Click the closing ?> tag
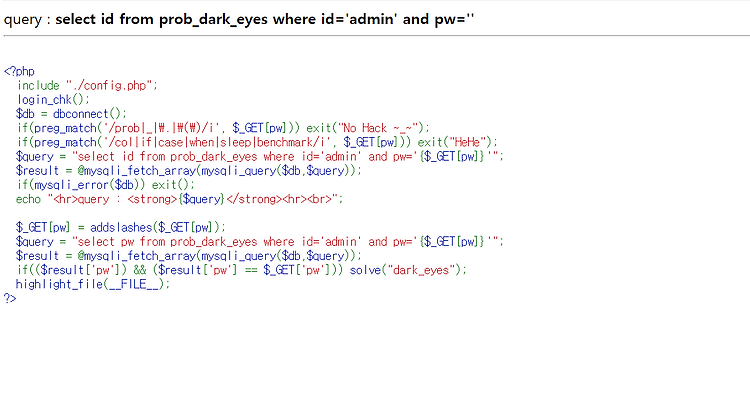 click(x=10, y=298)
